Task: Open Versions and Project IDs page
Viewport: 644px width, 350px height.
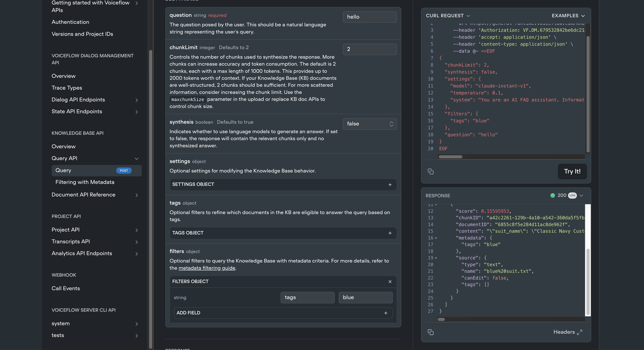Action: pos(82,34)
